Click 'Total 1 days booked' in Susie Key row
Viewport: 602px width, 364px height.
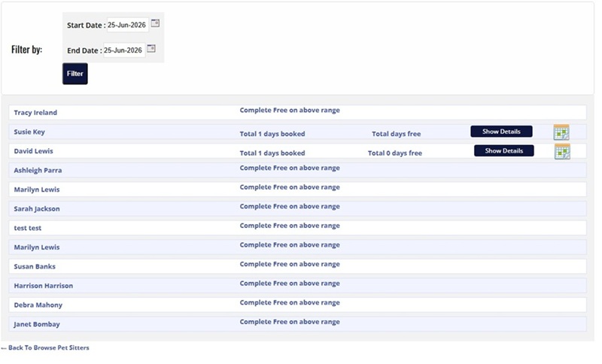[272, 134]
